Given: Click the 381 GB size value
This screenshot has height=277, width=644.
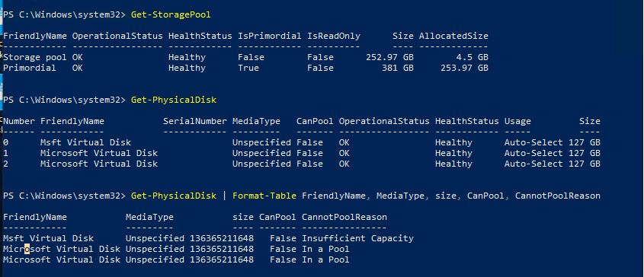Looking at the screenshot, I should point(398,68).
